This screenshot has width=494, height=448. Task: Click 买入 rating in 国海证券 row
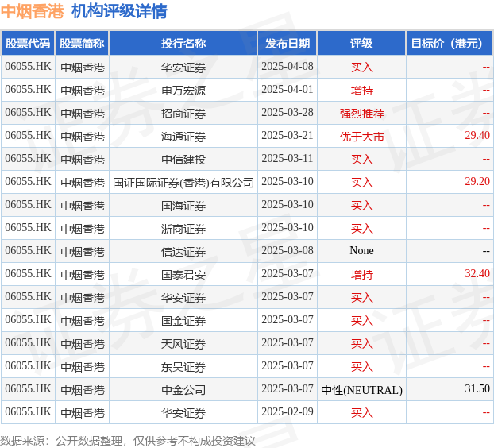tap(361, 206)
